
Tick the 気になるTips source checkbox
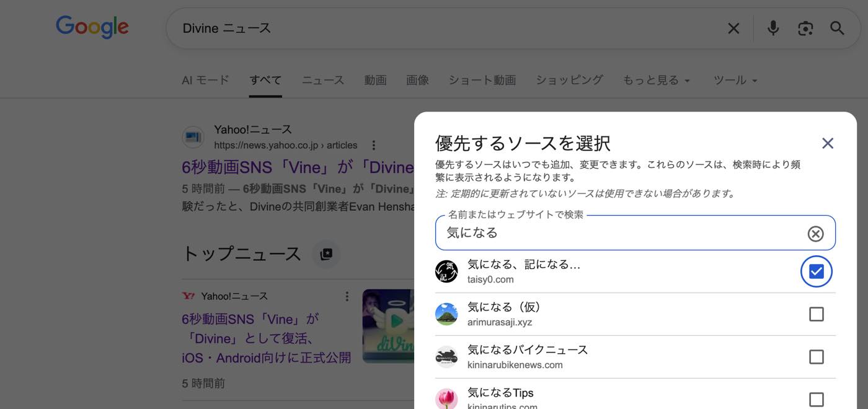(x=816, y=399)
